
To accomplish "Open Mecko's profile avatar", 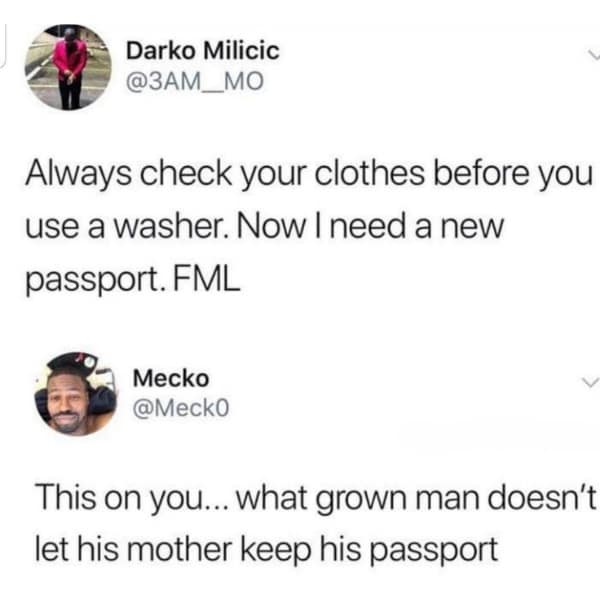I will [x=76, y=393].
